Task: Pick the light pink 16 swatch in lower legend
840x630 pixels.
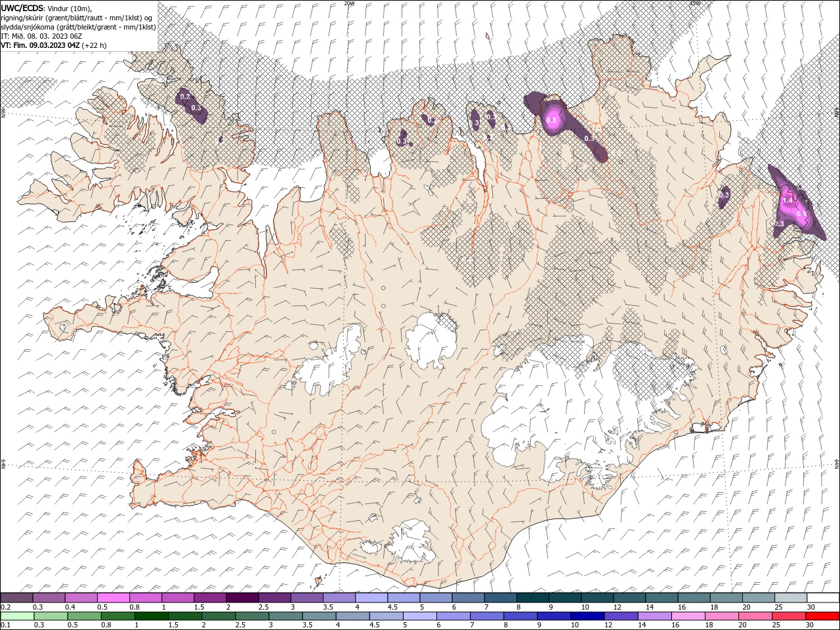Action: point(688,616)
